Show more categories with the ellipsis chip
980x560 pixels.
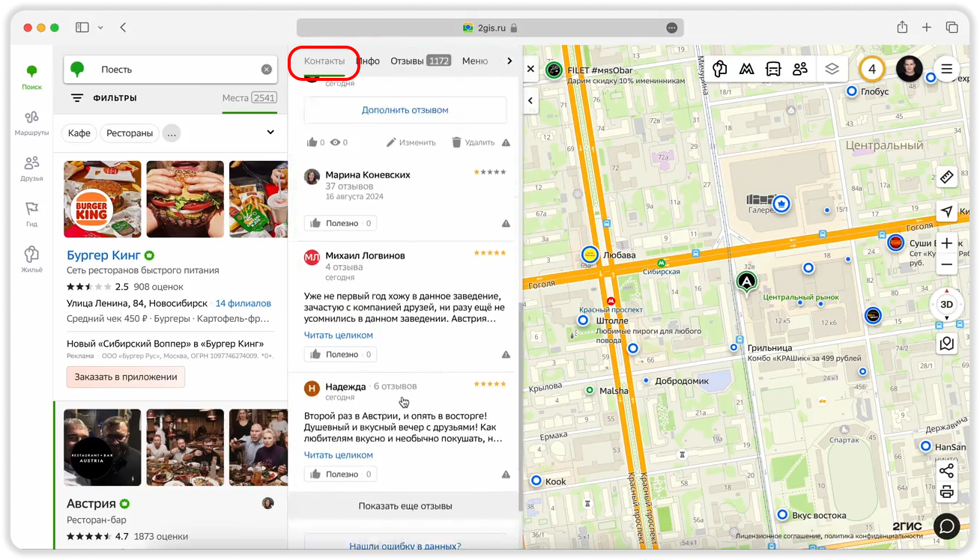click(172, 133)
